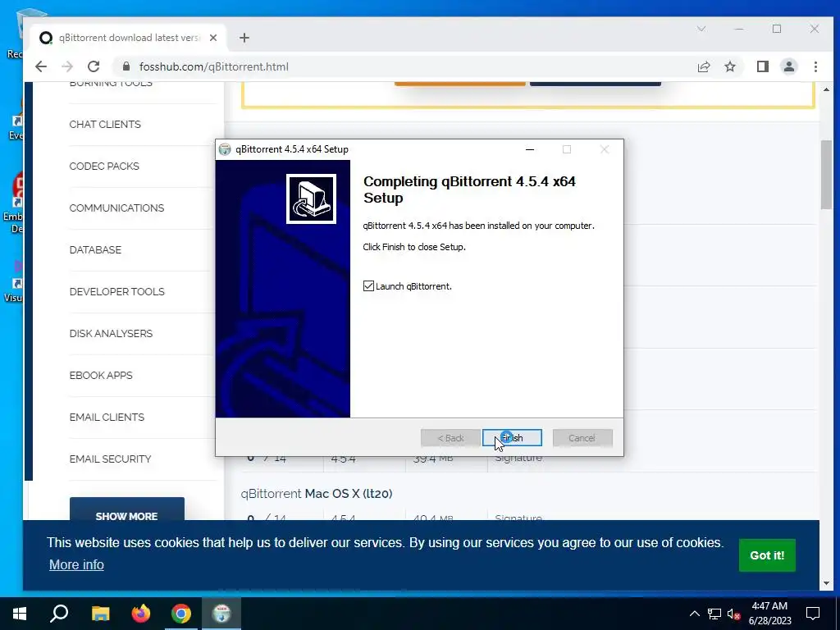Image resolution: width=840 pixels, height=630 pixels.
Task: Show hidden tray icons chevron
Action: tap(694, 614)
